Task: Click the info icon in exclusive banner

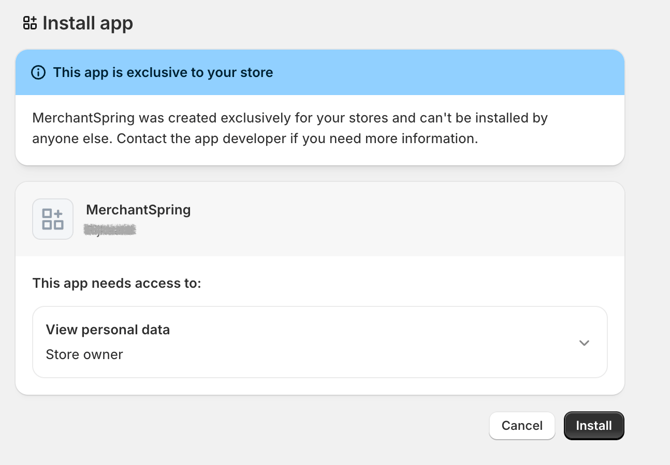Action: pyautogui.click(x=38, y=72)
